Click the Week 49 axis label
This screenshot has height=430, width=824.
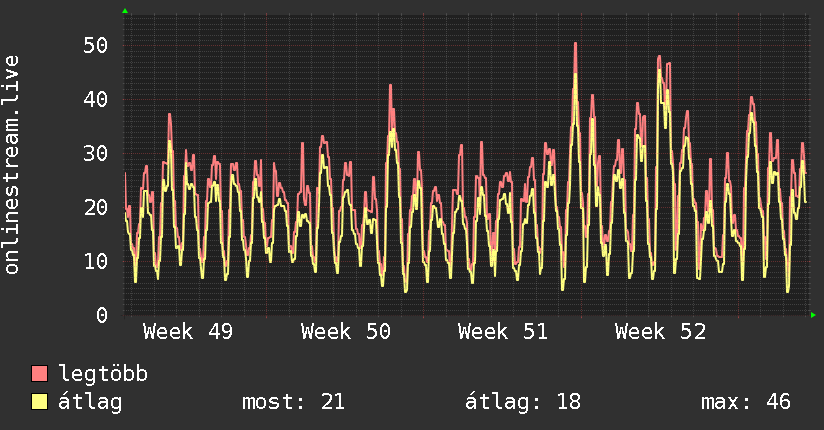188,331
